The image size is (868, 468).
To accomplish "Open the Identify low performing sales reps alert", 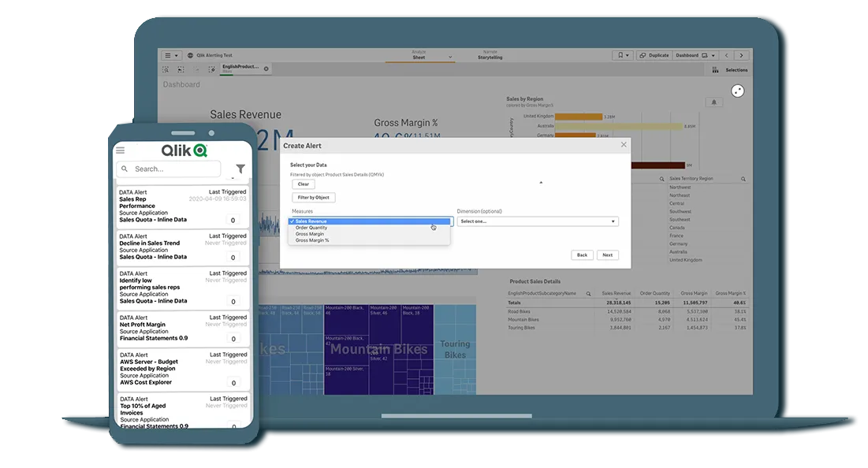I will [x=183, y=288].
